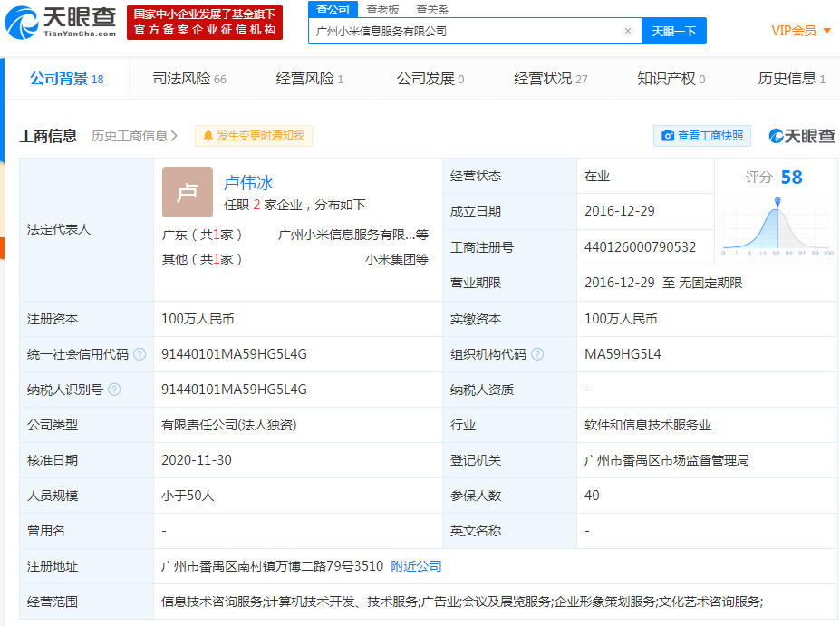Select credit code 91440101MA59HG5L4G in 统一社会信用代码 row
The width and height of the screenshot is (840, 626).
click(x=234, y=354)
